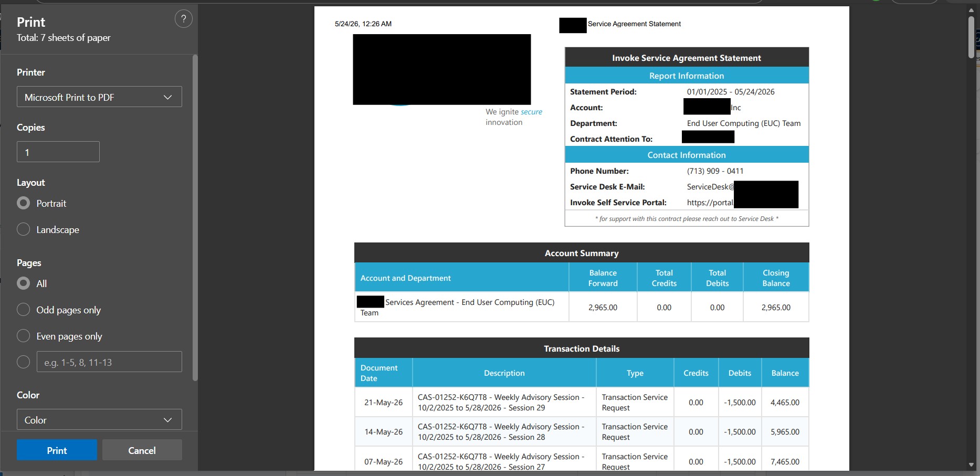The width and height of the screenshot is (980, 476).
Task: Click the Session 29 transaction description
Action: pyautogui.click(x=501, y=403)
